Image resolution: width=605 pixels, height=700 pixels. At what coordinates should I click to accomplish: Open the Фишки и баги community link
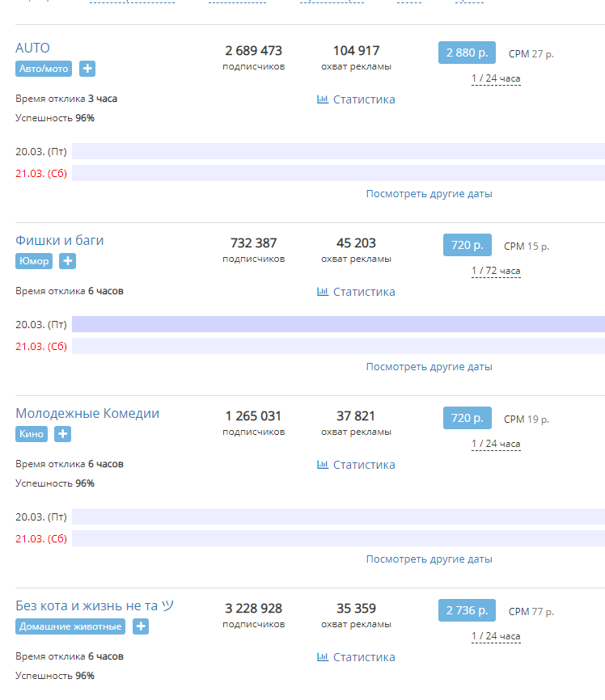pyautogui.click(x=60, y=240)
